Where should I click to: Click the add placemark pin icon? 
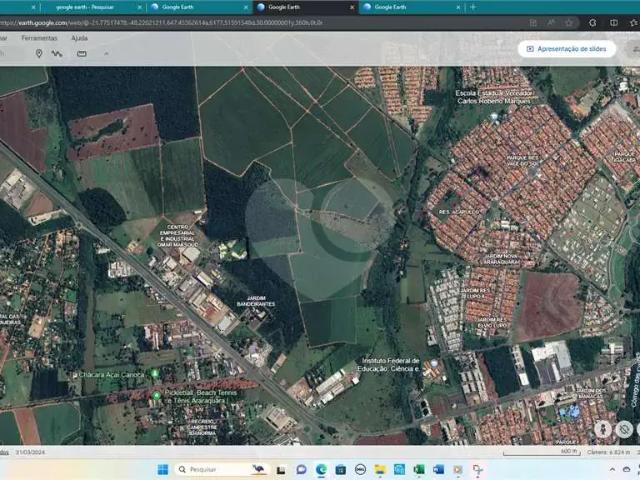coord(39,53)
